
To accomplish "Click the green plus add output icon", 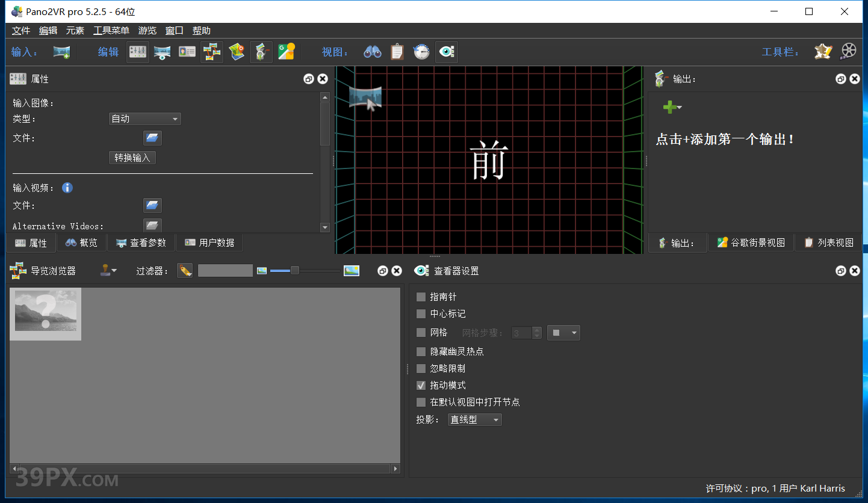I will coord(669,107).
